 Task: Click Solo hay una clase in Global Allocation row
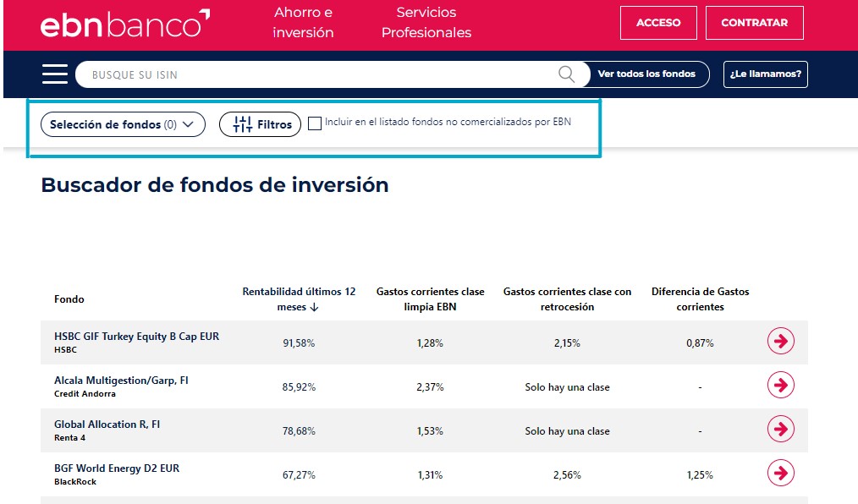[568, 431]
